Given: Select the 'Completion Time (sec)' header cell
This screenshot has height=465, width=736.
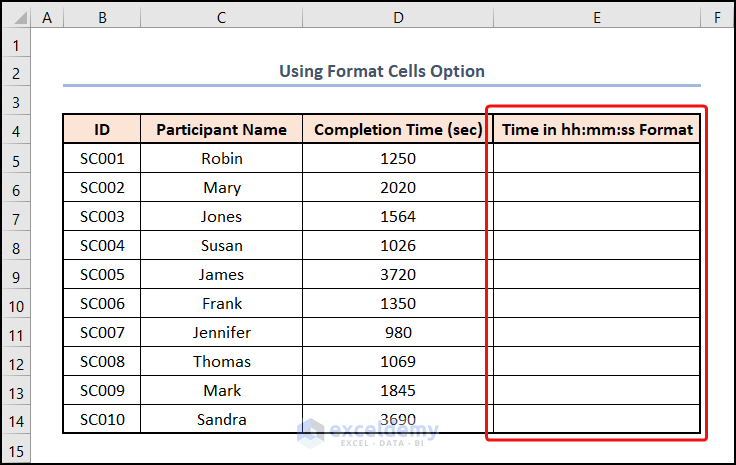Looking at the screenshot, I should 398,130.
